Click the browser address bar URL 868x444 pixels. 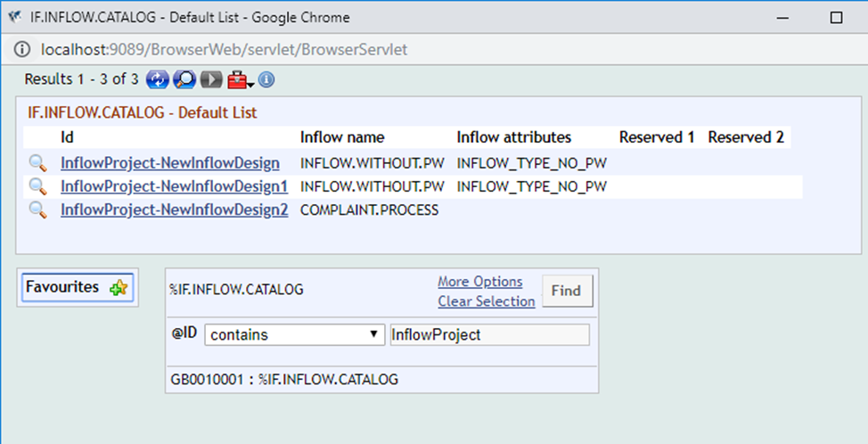(x=223, y=49)
